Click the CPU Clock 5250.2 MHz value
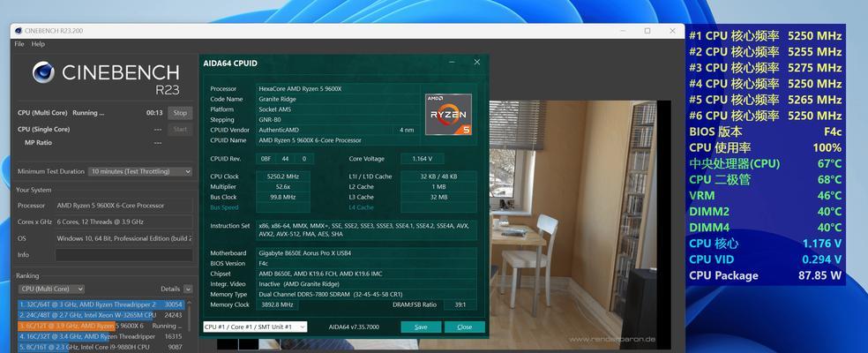 (x=283, y=176)
